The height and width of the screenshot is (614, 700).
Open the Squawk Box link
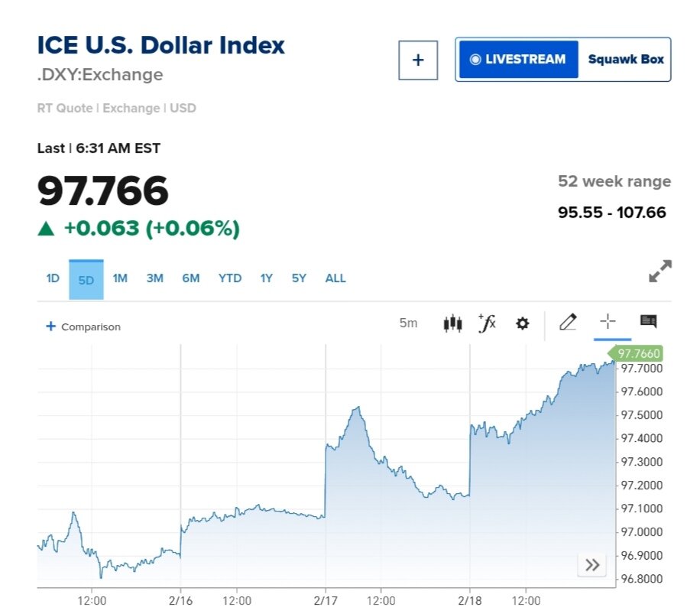pyautogui.click(x=625, y=60)
